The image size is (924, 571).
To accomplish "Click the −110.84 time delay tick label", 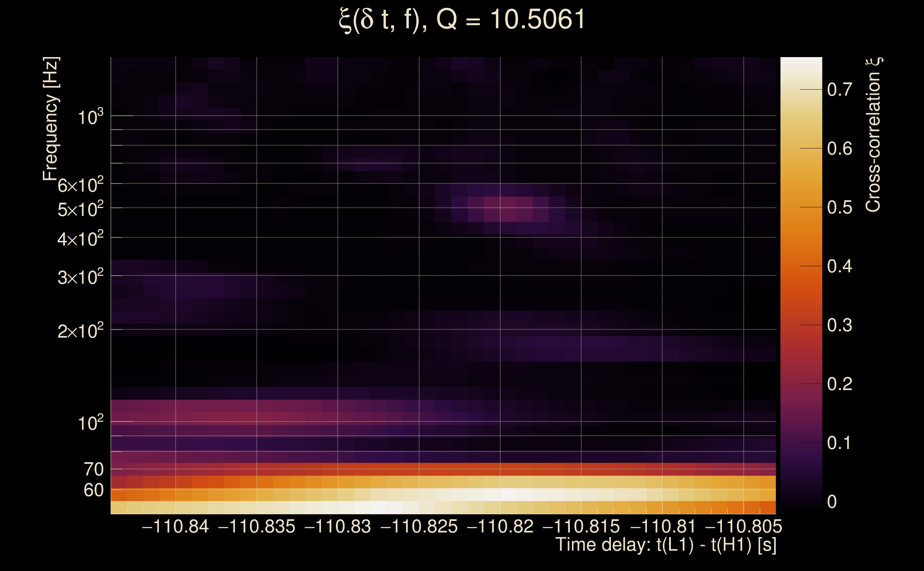I will tap(175, 527).
